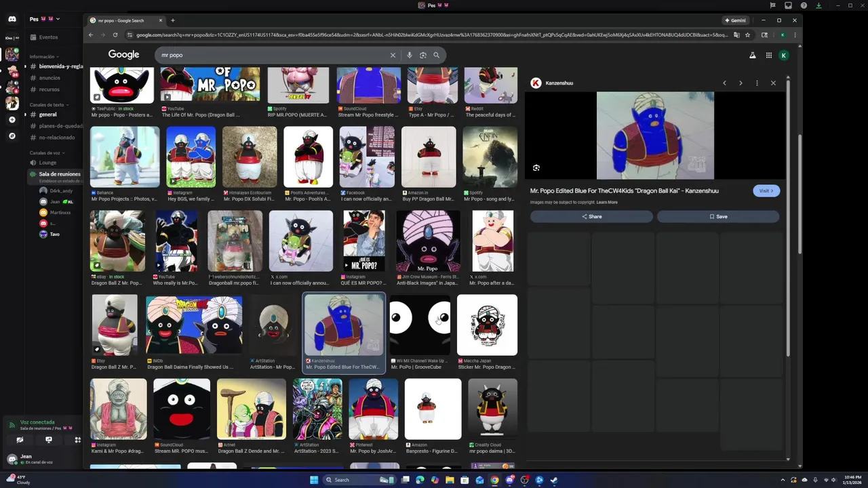Click the Google logo
This screenshot has width=868, height=488.
123,55
